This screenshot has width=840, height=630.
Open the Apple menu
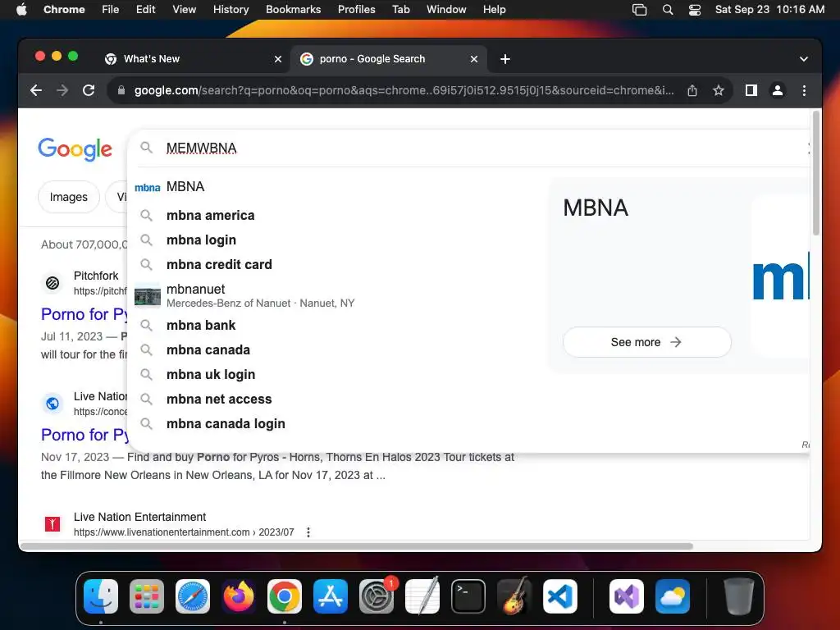pyautogui.click(x=21, y=10)
